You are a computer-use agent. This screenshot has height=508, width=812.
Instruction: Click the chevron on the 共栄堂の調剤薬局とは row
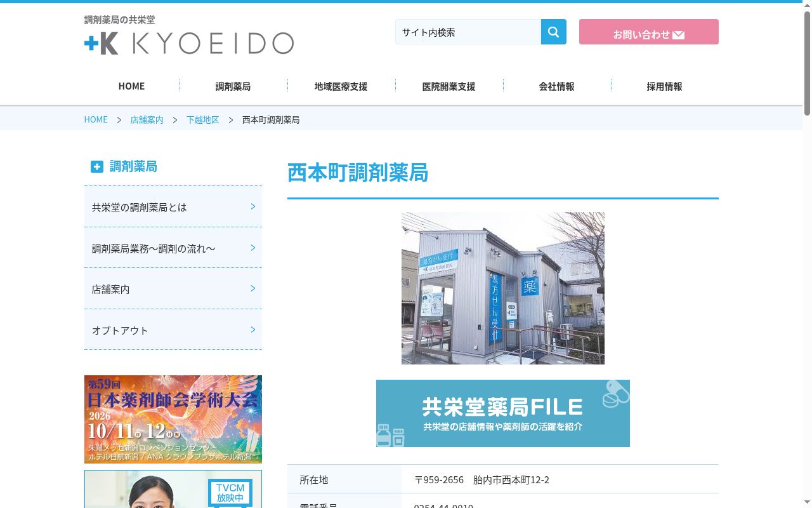point(253,206)
